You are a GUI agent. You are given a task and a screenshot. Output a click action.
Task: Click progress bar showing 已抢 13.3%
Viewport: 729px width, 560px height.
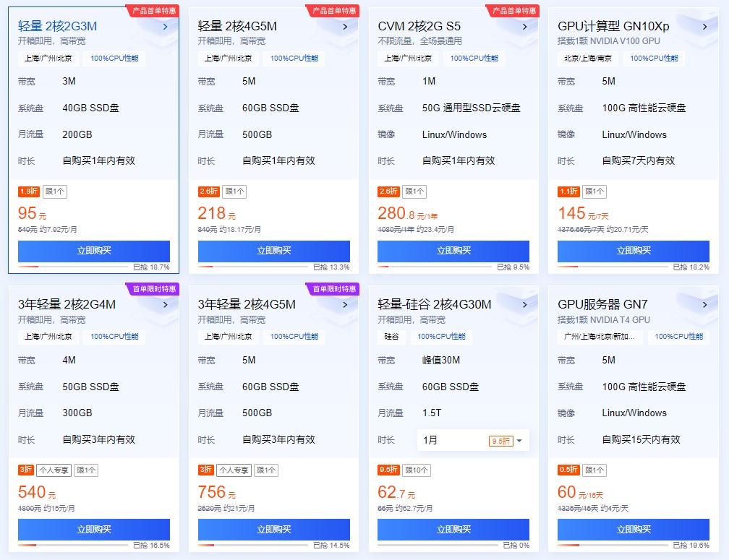[253, 267]
